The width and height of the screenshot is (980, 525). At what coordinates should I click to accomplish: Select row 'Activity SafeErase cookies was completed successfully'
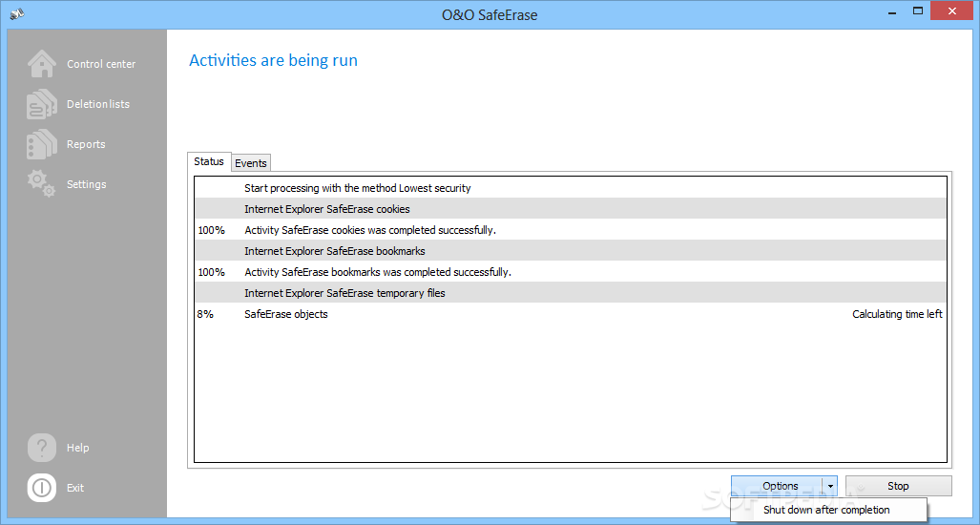570,230
